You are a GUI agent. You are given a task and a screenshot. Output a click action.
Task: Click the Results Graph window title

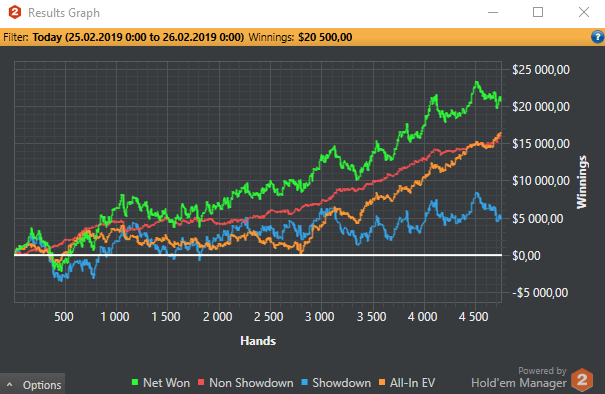click(64, 13)
